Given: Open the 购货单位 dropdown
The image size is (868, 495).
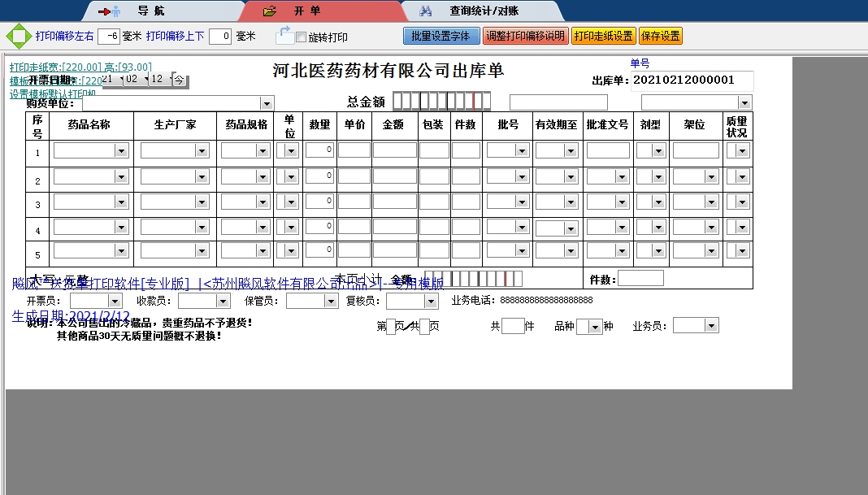Looking at the screenshot, I should 267,103.
